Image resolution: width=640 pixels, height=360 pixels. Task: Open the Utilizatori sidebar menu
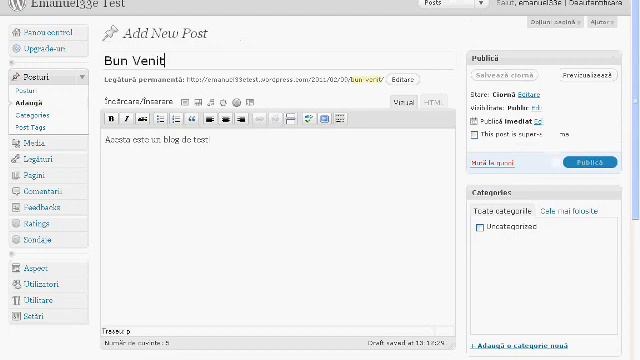(x=48, y=284)
